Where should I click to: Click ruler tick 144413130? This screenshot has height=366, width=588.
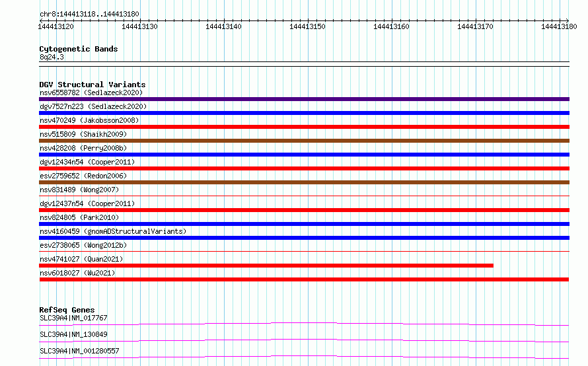pyautogui.click(x=139, y=26)
